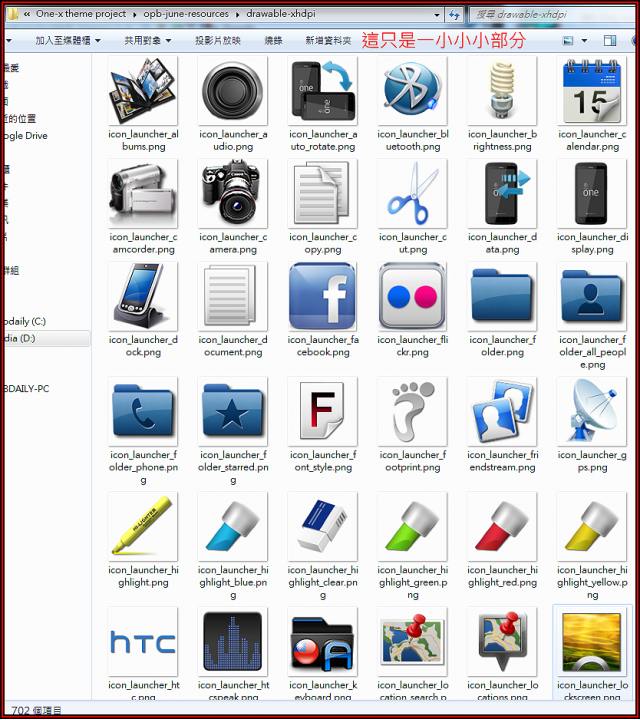Click 新增資料夾 to create folder

(x=328, y=41)
